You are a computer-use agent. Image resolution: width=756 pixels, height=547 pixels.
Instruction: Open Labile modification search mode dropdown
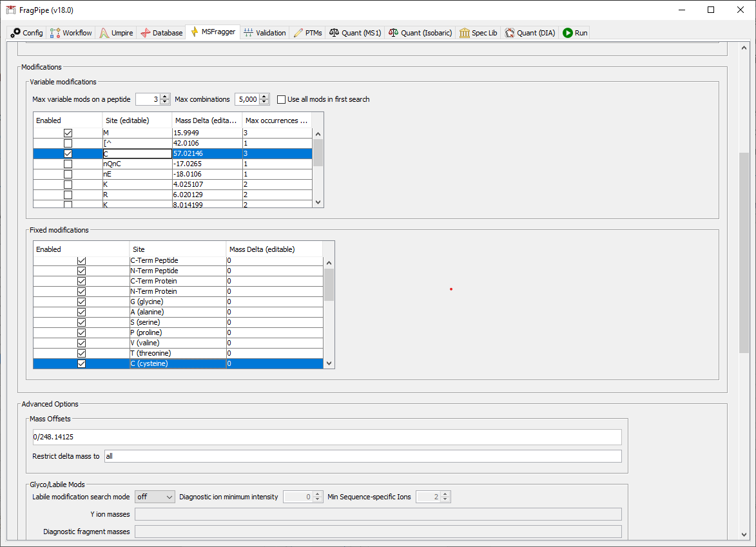click(154, 497)
